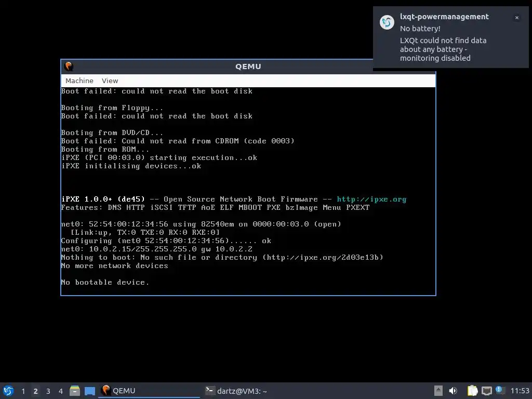This screenshot has width=532, height=399.
Task: Click the show desktop icon in the panel
Action: point(89,391)
